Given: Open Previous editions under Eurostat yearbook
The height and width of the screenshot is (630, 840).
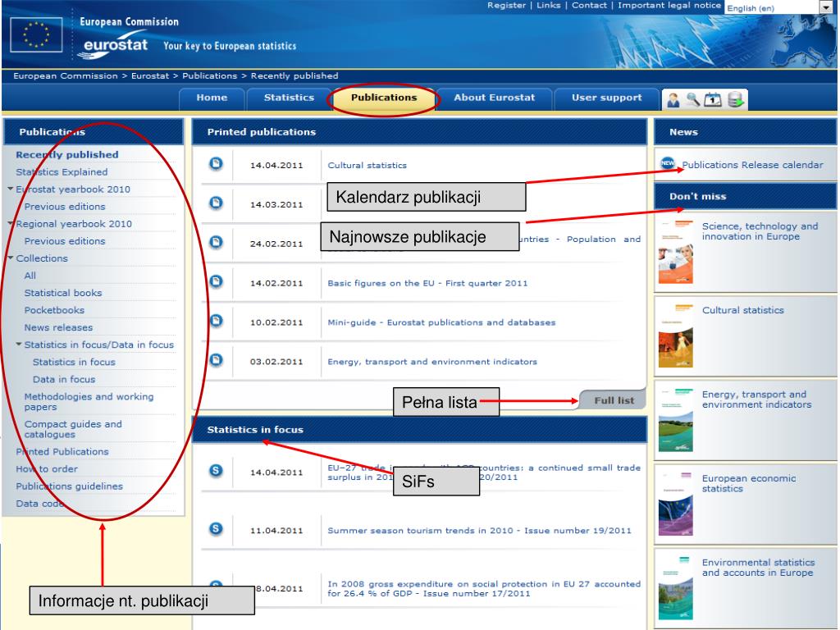Looking at the screenshot, I should click(65, 207).
